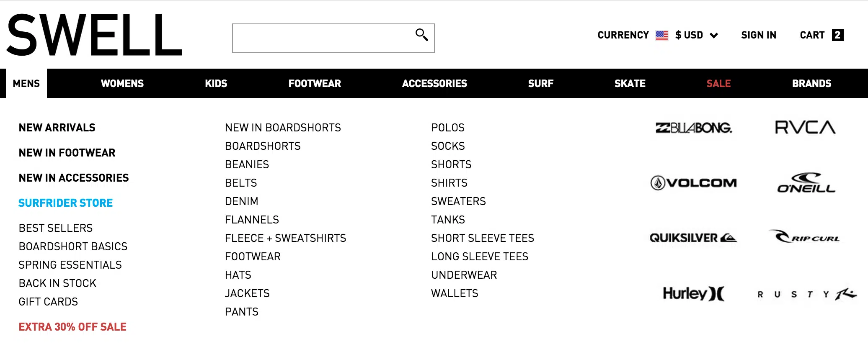
Task: Open the red Sale menu
Action: point(718,84)
